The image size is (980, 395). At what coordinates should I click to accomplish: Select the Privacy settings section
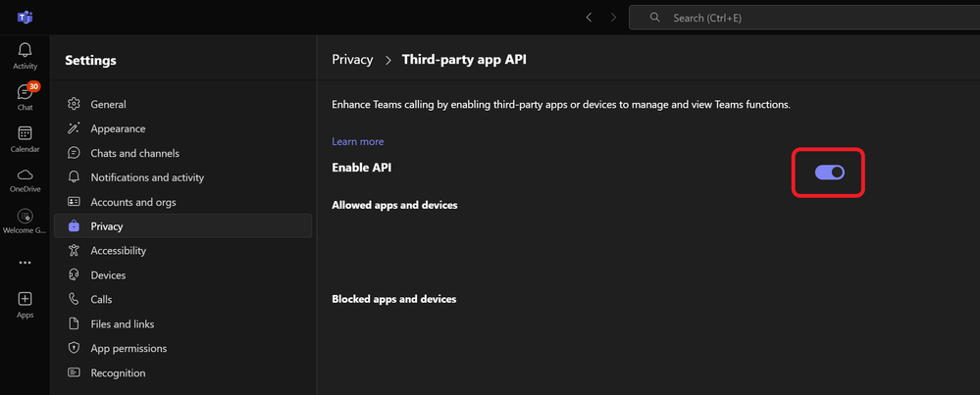pos(182,225)
